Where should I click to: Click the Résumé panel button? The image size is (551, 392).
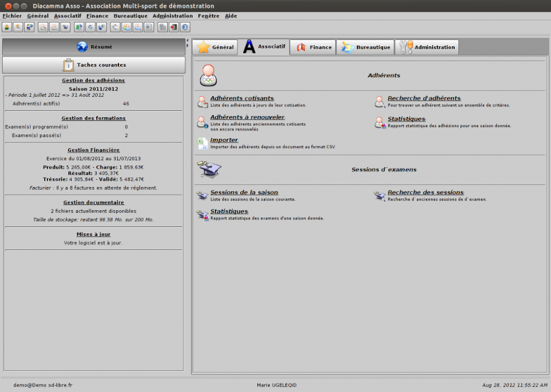(x=94, y=47)
